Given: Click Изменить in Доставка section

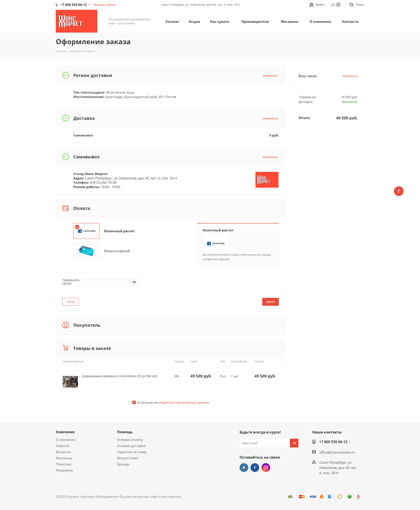Looking at the screenshot, I should click(270, 119).
